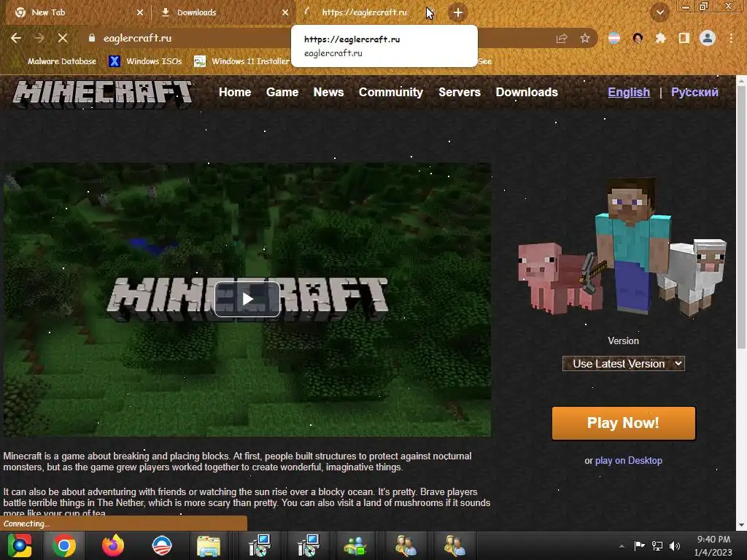Switch to the Downloads tab
747x560 pixels.
tap(224, 13)
